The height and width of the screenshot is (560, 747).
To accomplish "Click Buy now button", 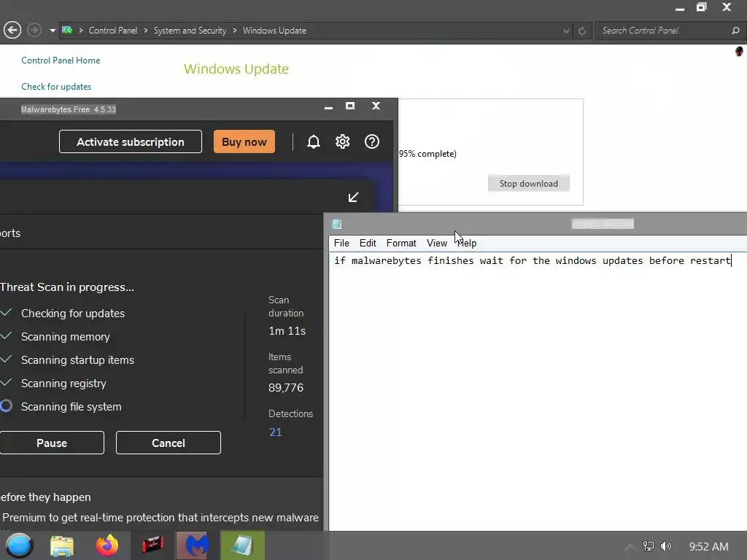I will tap(244, 142).
